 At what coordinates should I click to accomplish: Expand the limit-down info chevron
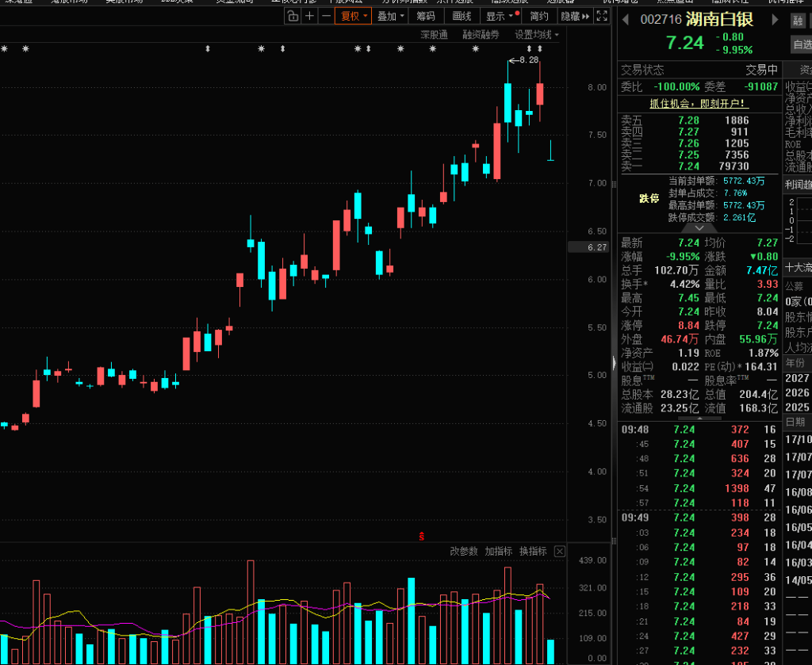699,228
